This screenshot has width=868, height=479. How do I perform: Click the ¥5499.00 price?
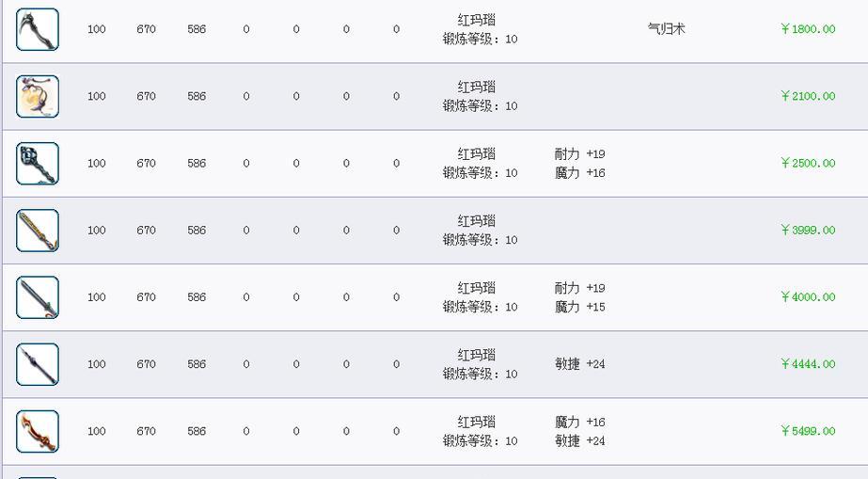coord(808,431)
